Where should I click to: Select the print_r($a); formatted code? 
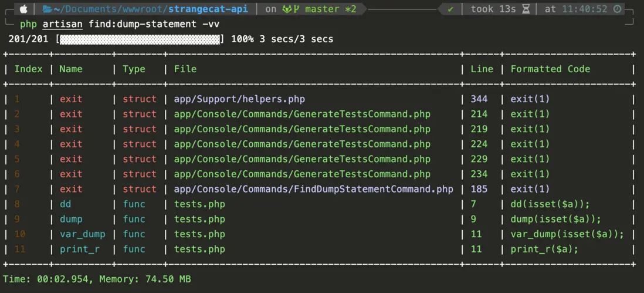point(544,249)
